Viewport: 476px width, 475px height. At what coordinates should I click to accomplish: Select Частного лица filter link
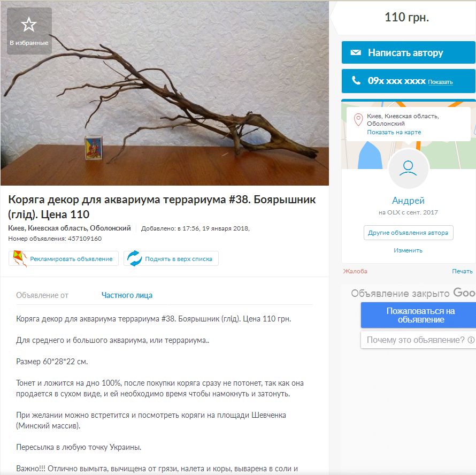click(127, 295)
